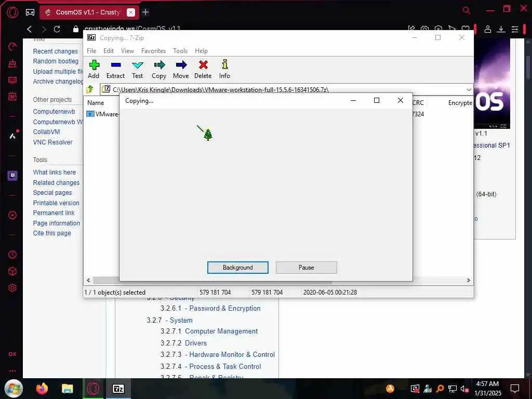Open the Printable version link
Image resolution: width=532 pixels, height=399 pixels.
56,203
